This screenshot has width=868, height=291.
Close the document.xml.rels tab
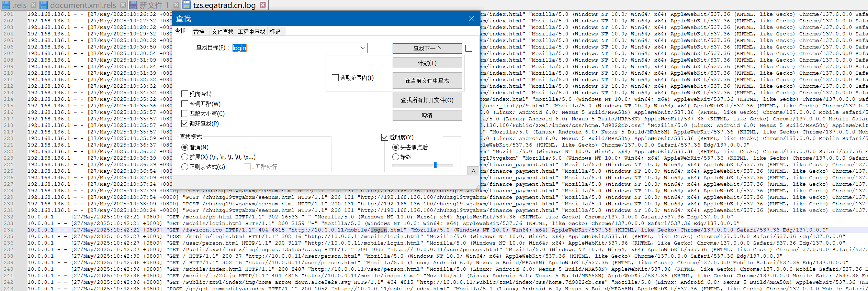[x=123, y=5]
